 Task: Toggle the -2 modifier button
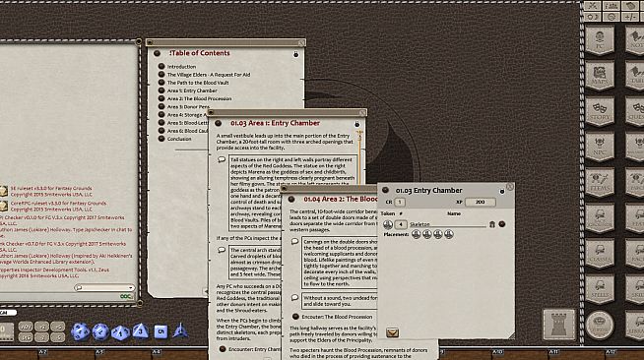coord(41,337)
